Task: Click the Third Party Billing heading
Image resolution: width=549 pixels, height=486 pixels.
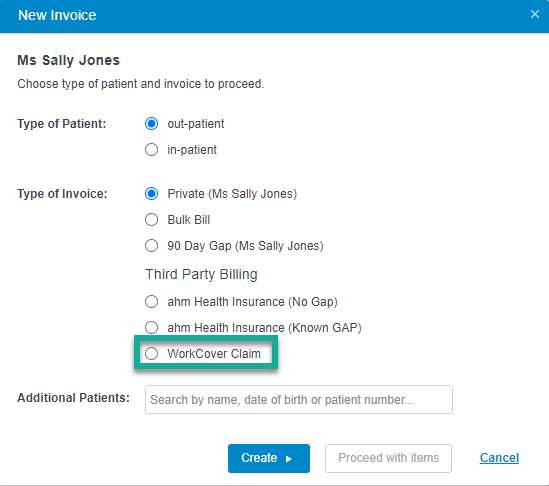Action: coord(201,274)
